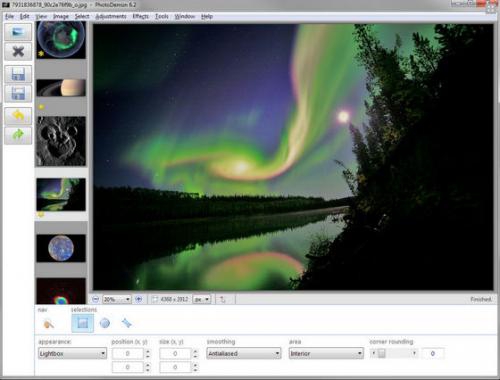Open the Edit menu
Screen dimensions: 500x380
click(x=25, y=16)
